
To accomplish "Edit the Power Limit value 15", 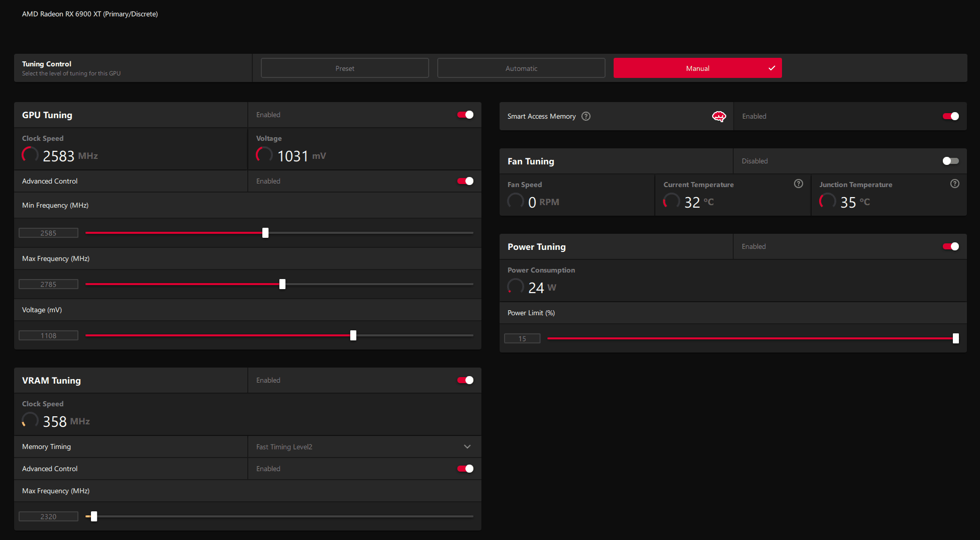I will [x=522, y=338].
